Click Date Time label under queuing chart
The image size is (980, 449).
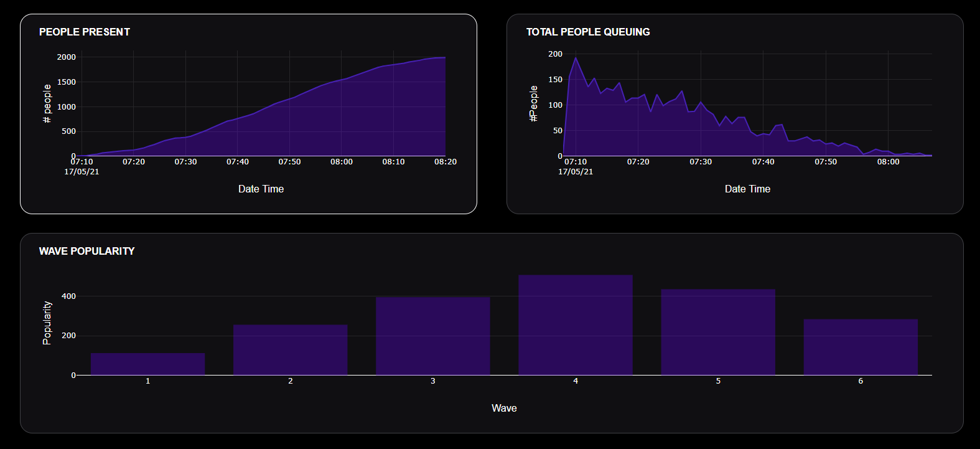coord(747,189)
